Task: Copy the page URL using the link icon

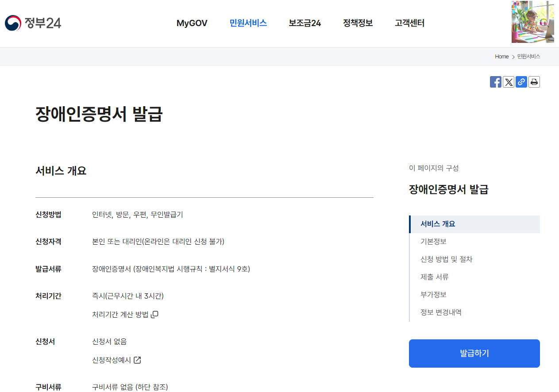Action: pyautogui.click(x=521, y=82)
